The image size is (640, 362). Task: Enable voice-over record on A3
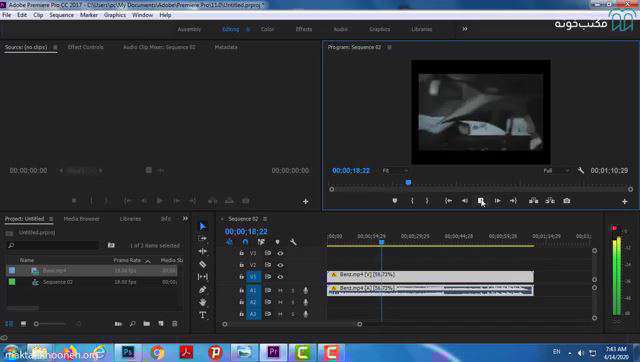305,314
